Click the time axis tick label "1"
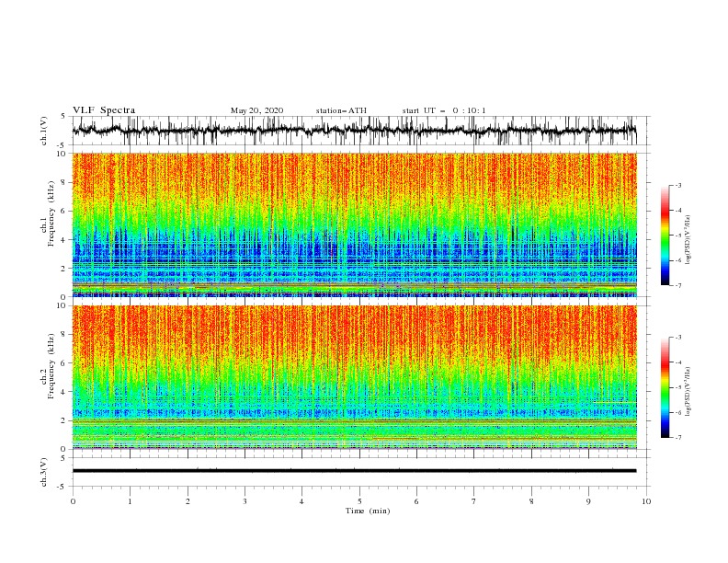This screenshot has width=728, height=563. coord(130,501)
